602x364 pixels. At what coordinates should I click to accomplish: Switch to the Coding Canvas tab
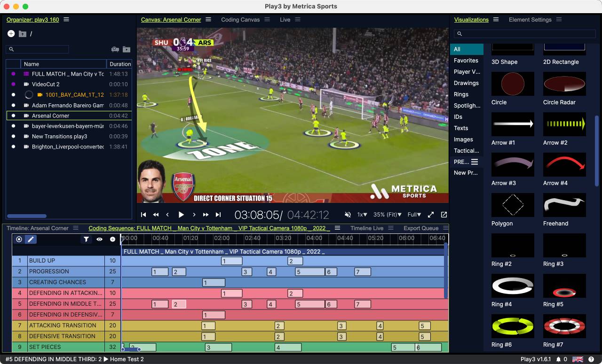pyautogui.click(x=240, y=20)
